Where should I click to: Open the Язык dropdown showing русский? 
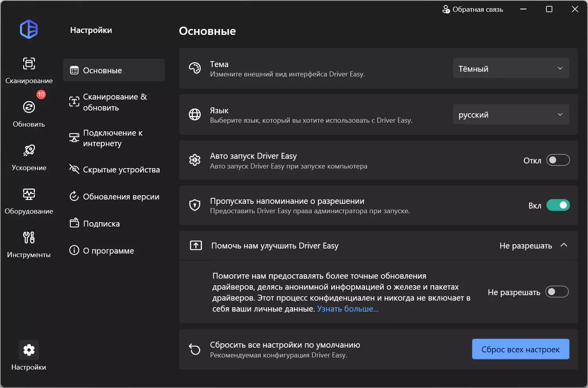(x=511, y=114)
